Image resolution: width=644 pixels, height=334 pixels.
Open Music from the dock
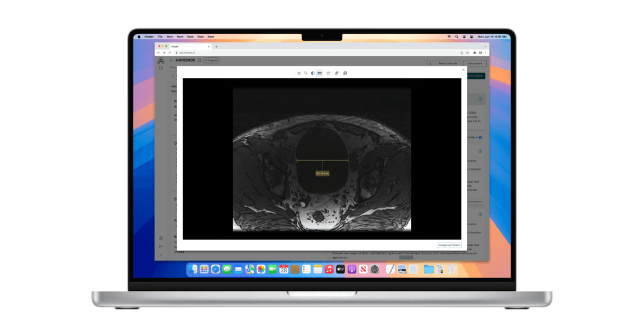click(329, 269)
